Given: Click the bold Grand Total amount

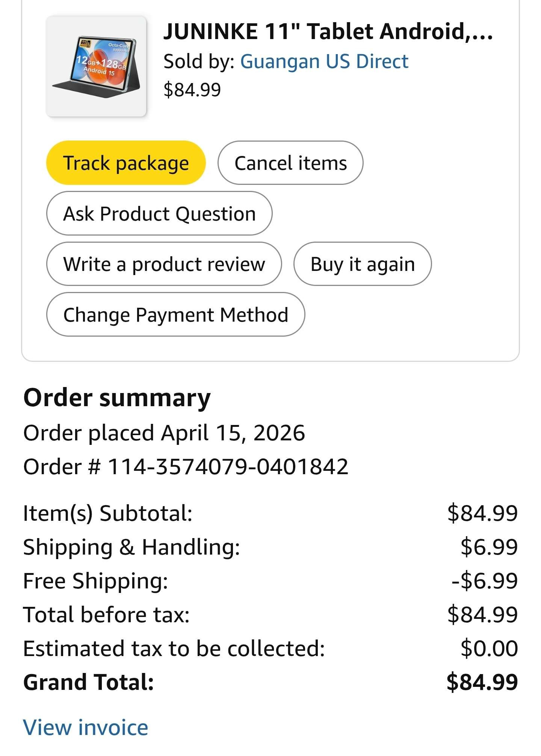Looking at the screenshot, I should tap(482, 682).
